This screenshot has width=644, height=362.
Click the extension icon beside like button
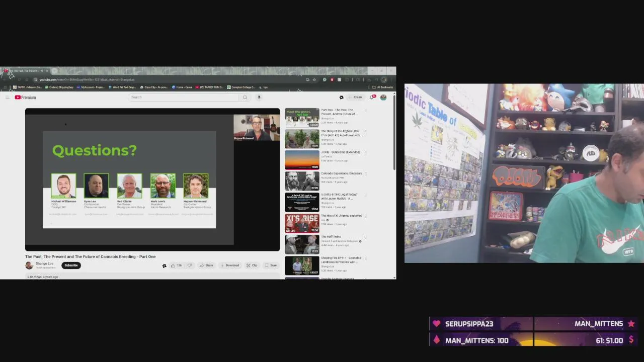pyautogui.click(x=164, y=265)
